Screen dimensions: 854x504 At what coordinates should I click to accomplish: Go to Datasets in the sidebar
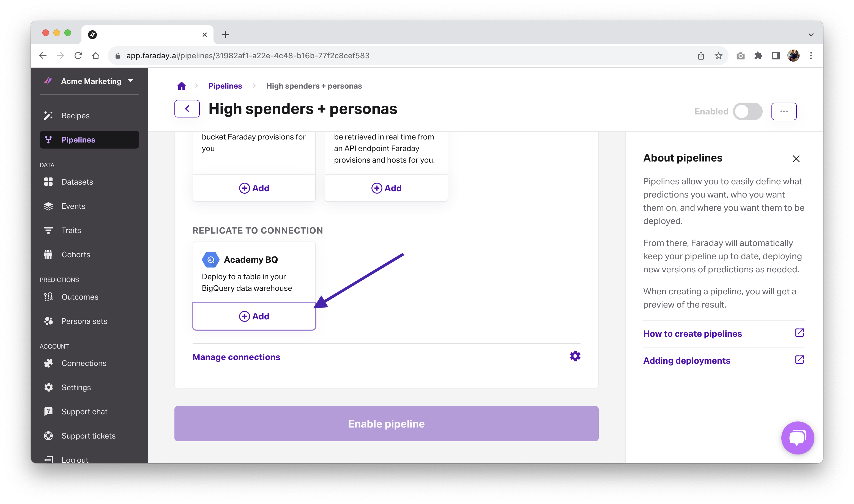[77, 182]
